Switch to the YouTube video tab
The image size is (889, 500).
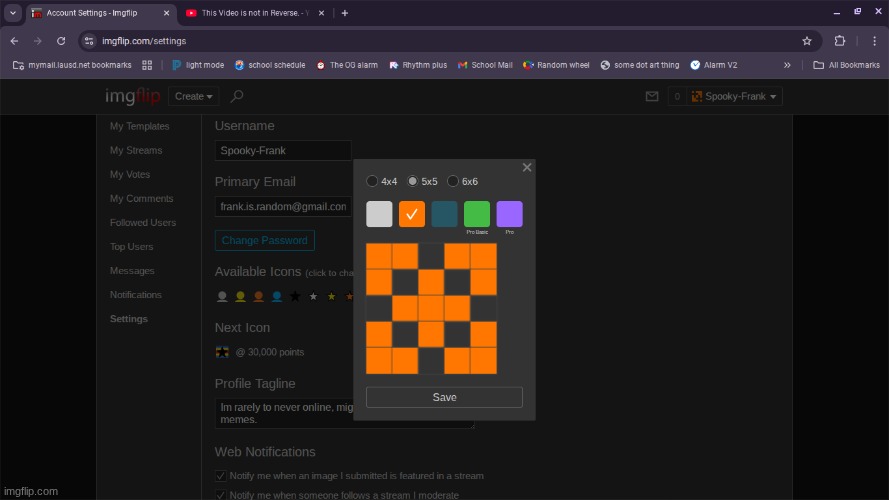pyautogui.click(x=257, y=13)
